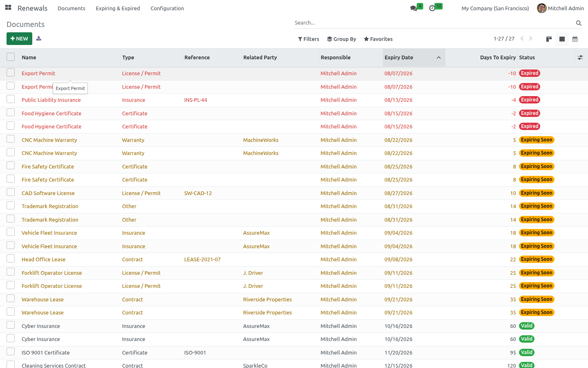Focus the Search input field
This screenshot has height=368, width=588.
click(434, 23)
